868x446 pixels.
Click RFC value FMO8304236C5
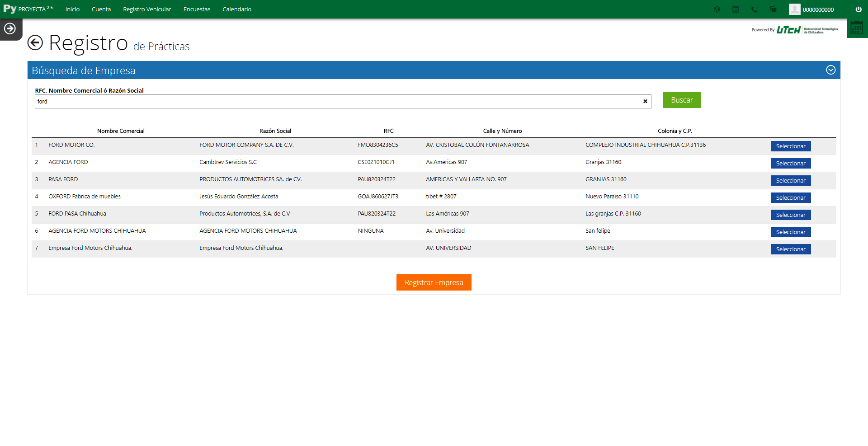tap(378, 145)
